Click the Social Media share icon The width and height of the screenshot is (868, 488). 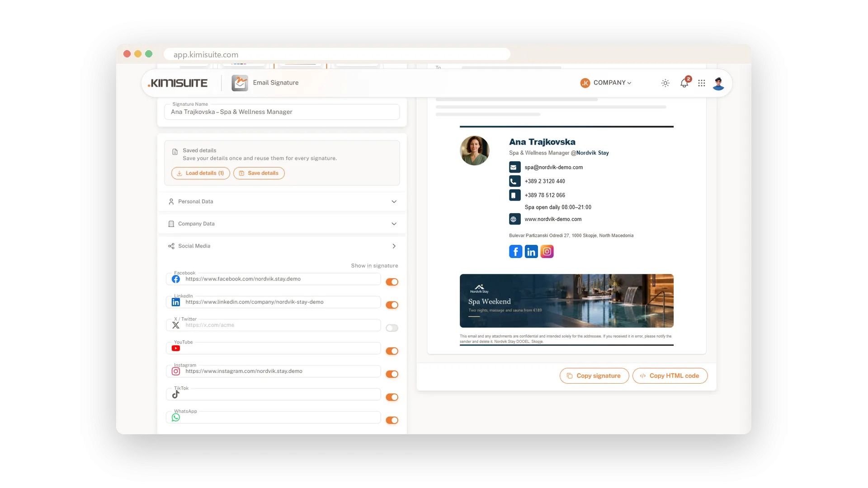(x=171, y=246)
